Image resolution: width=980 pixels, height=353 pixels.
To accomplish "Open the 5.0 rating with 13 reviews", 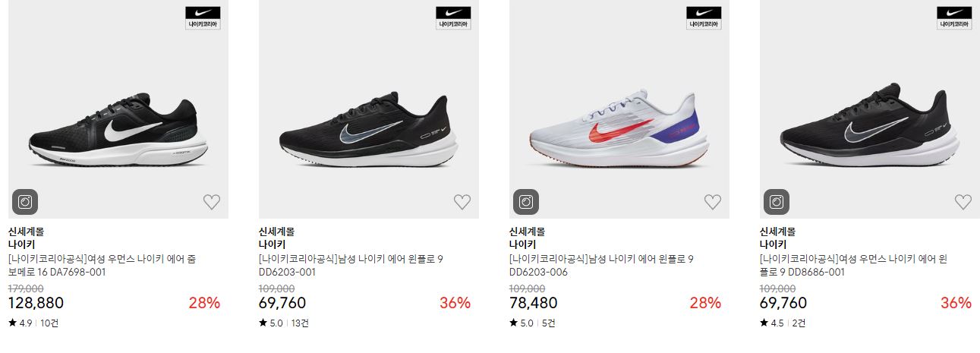I will pos(284,323).
